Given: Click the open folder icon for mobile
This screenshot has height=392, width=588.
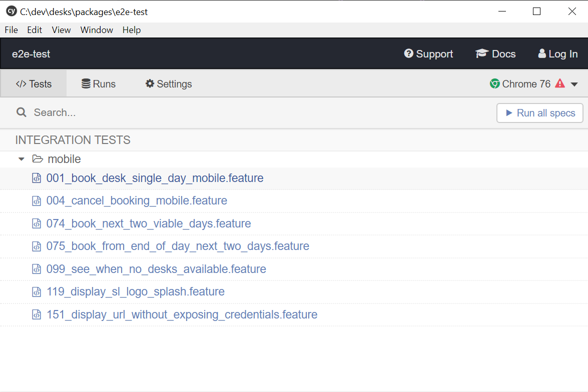Looking at the screenshot, I should click(38, 159).
